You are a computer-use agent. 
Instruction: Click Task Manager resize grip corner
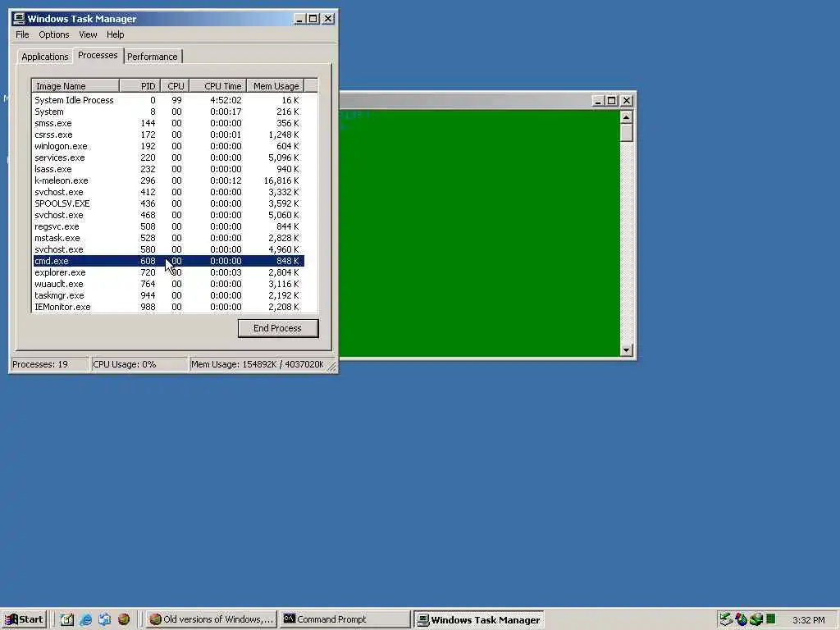332,367
